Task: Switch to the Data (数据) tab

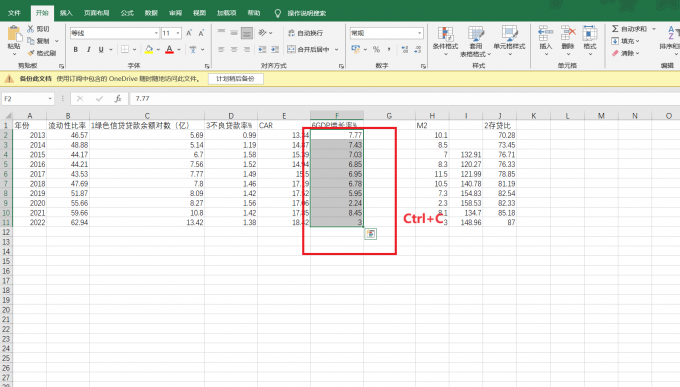Action: coord(151,13)
